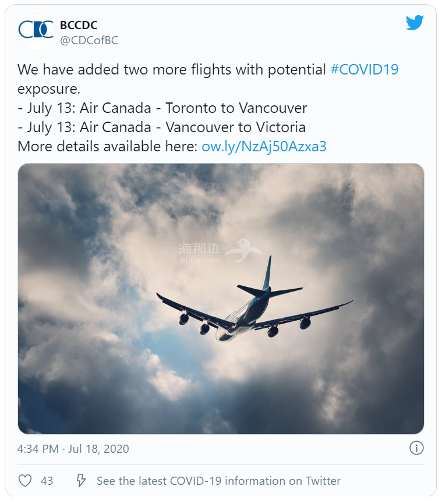The image size is (442, 504).
Task: Open the tweet info circle icon
Action: [416, 448]
